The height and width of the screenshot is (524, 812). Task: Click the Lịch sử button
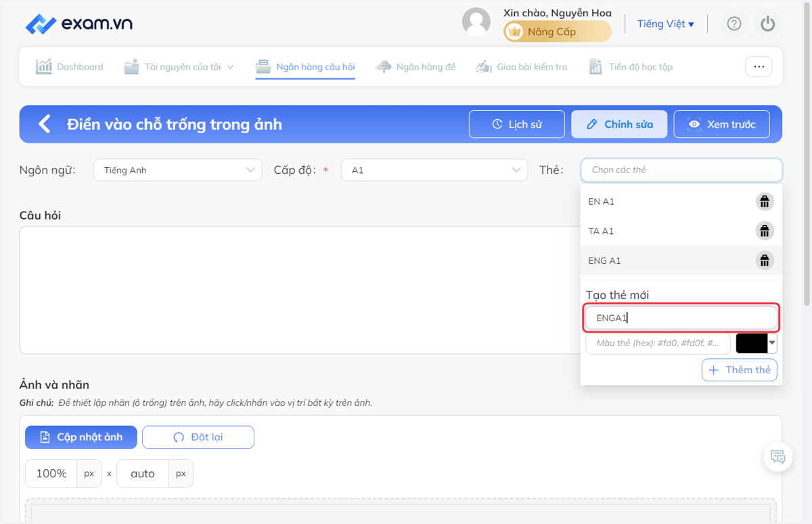click(517, 124)
